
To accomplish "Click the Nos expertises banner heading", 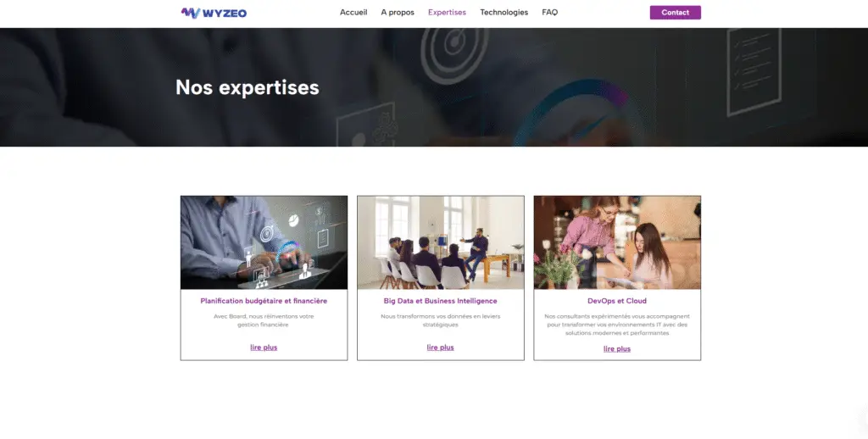I will [x=247, y=87].
